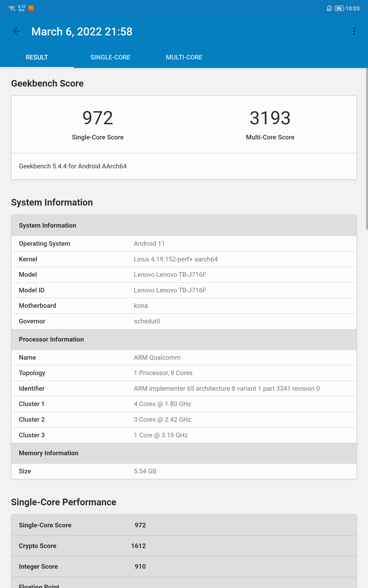This screenshot has height=588, width=368.
Task: Tap the schedutil governor value
Action: pos(147,321)
